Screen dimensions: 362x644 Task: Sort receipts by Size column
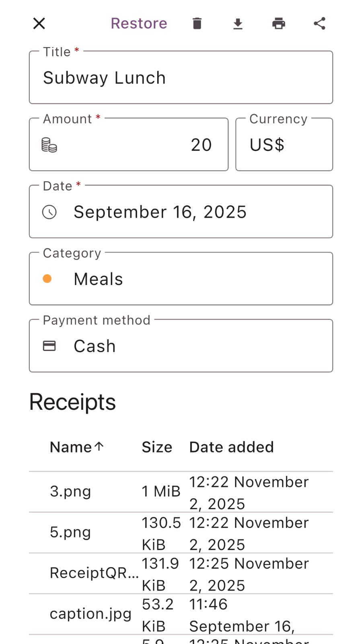coord(157,447)
